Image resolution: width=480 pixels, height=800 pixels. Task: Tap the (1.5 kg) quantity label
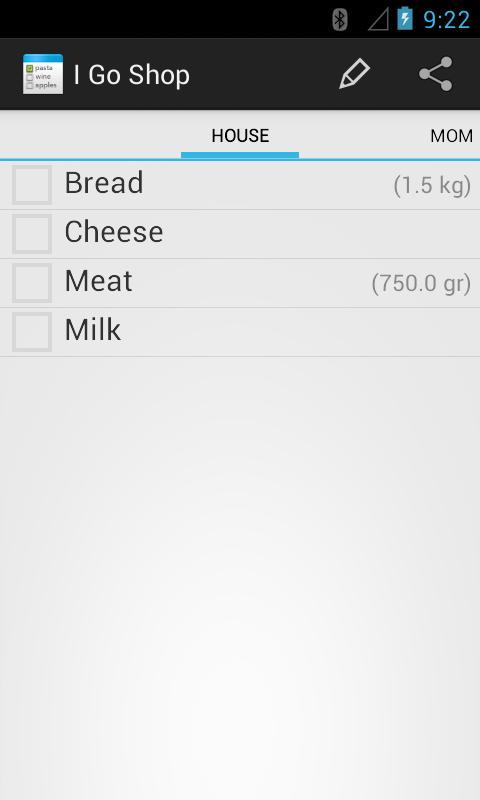tap(432, 185)
